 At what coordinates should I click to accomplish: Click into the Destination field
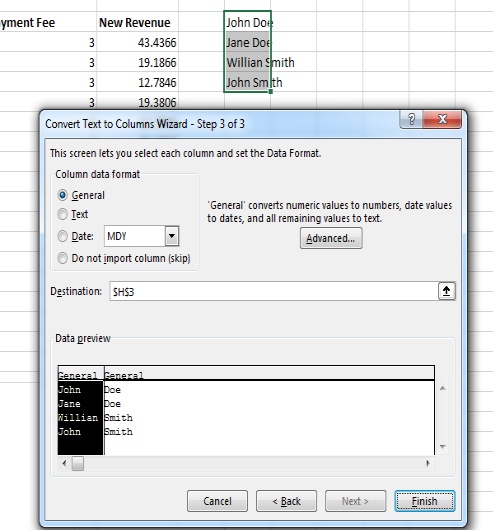tap(273, 291)
